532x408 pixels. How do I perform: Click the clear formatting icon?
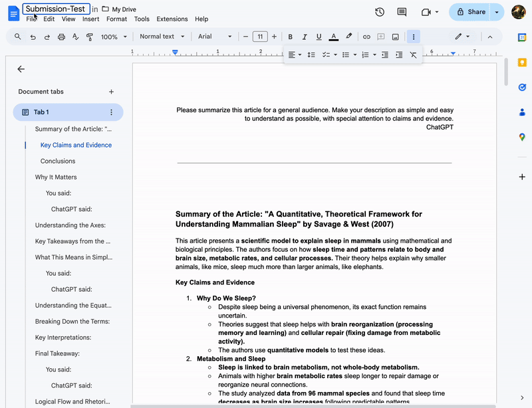coord(414,54)
